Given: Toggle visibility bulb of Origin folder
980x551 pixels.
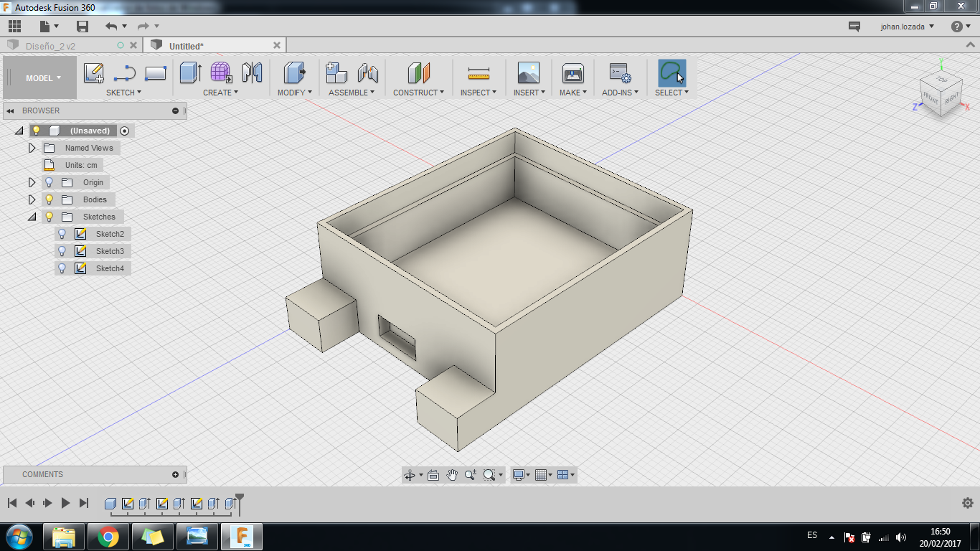Looking at the screenshot, I should pos(49,182).
